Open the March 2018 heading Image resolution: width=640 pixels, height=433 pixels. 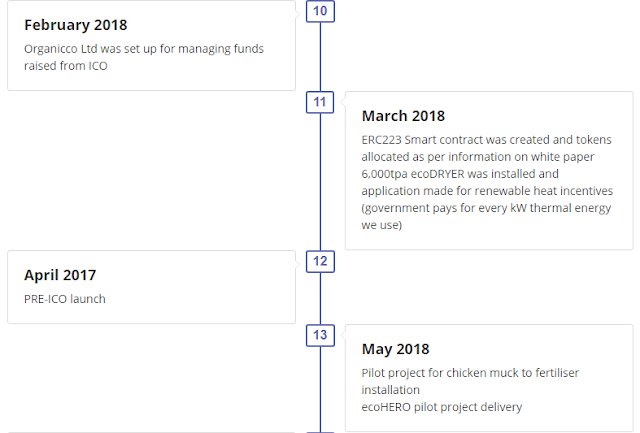[x=403, y=116]
